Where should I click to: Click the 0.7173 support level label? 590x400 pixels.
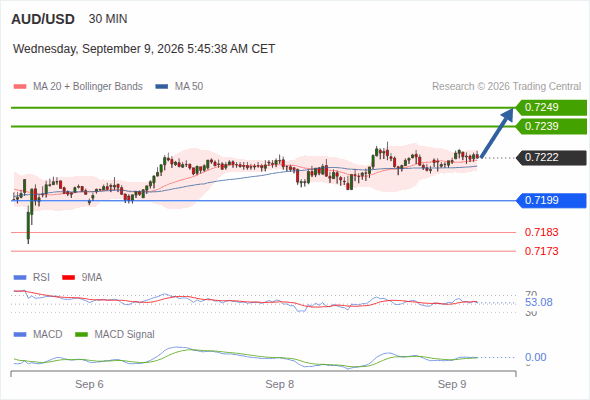(541, 251)
